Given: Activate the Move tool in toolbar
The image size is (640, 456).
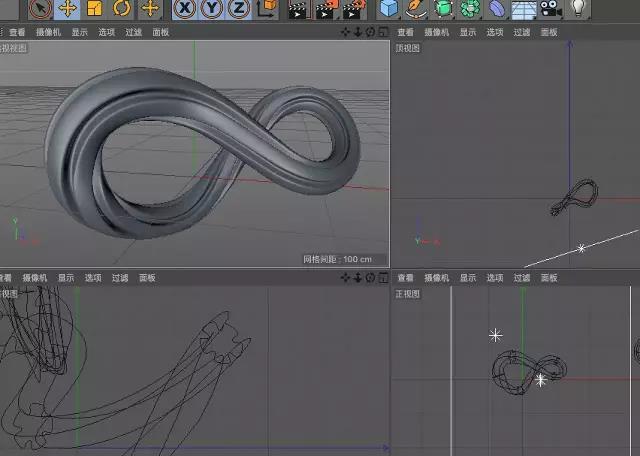Looking at the screenshot, I should pos(67,8).
